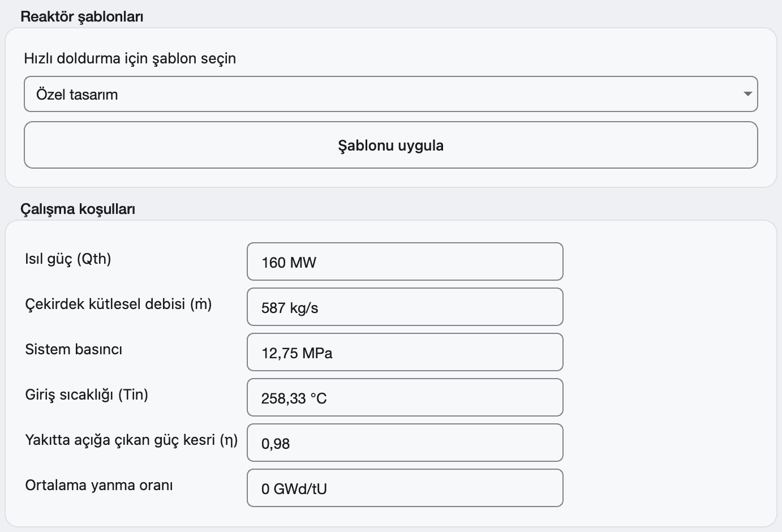The image size is (782, 532).
Task: Click the 'Çekirdek kütlesel debisi (ṁ)' label
Action: click(x=118, y=304)
